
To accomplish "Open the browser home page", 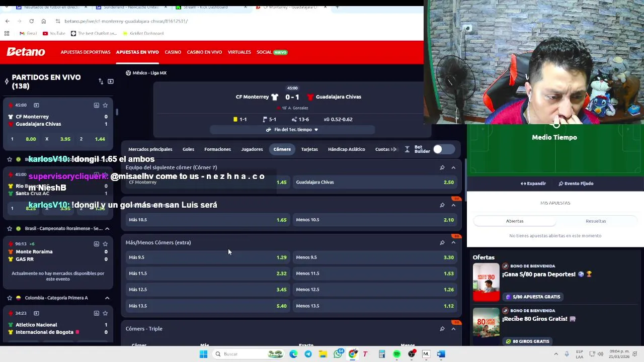I will [x=43, y=21].
